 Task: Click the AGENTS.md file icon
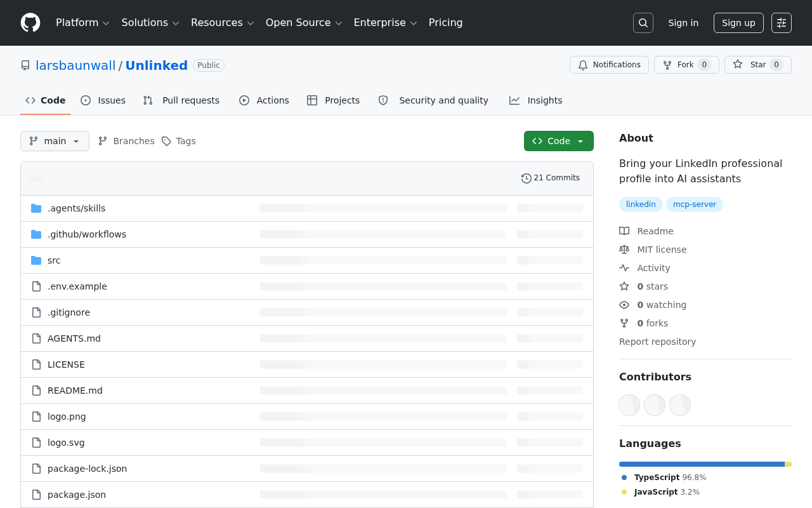(x=36, y=338)
